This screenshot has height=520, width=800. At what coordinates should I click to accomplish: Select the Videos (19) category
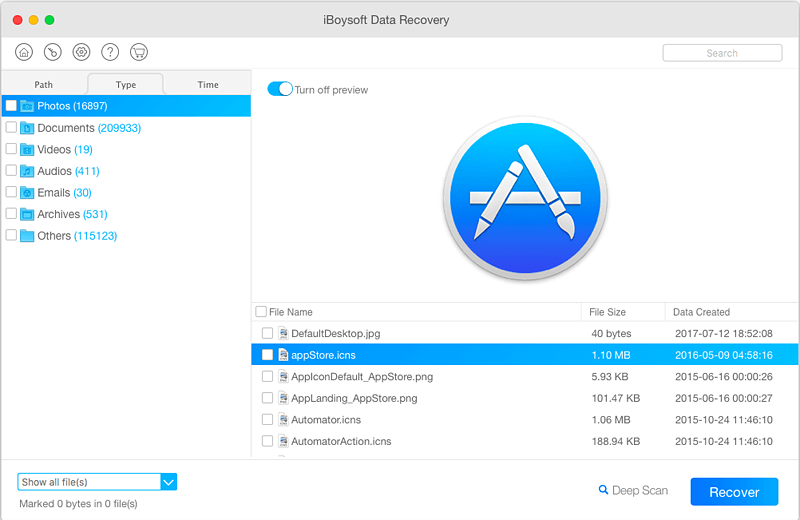coord(65,150)
